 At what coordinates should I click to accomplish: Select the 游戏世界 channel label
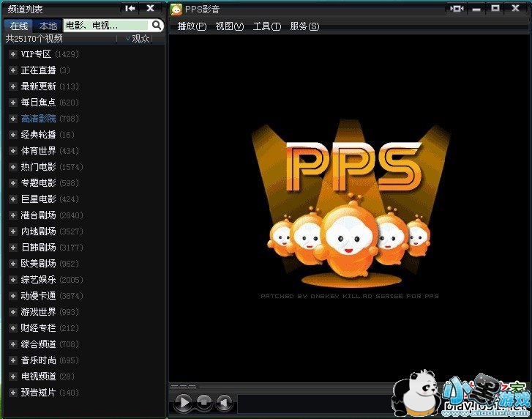tap(38, 312)
